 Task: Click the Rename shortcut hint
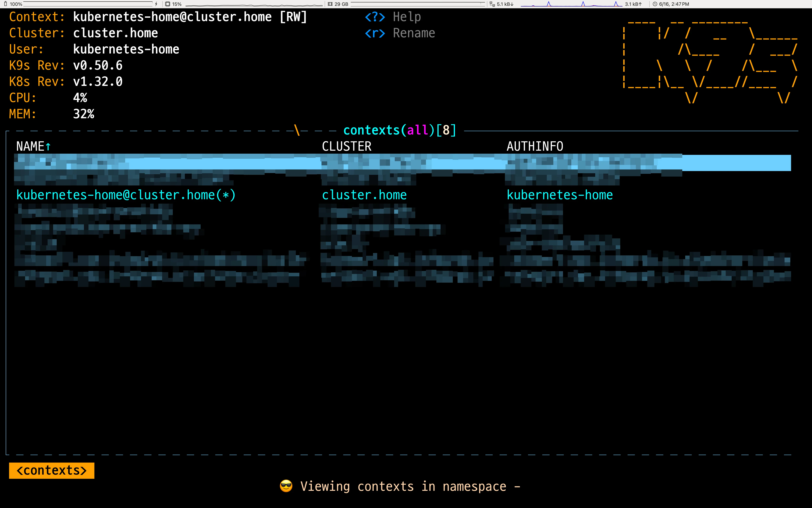point(400,33)
